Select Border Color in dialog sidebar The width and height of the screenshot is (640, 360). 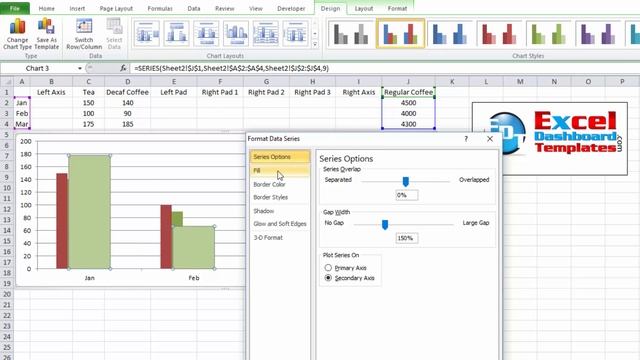280,184
